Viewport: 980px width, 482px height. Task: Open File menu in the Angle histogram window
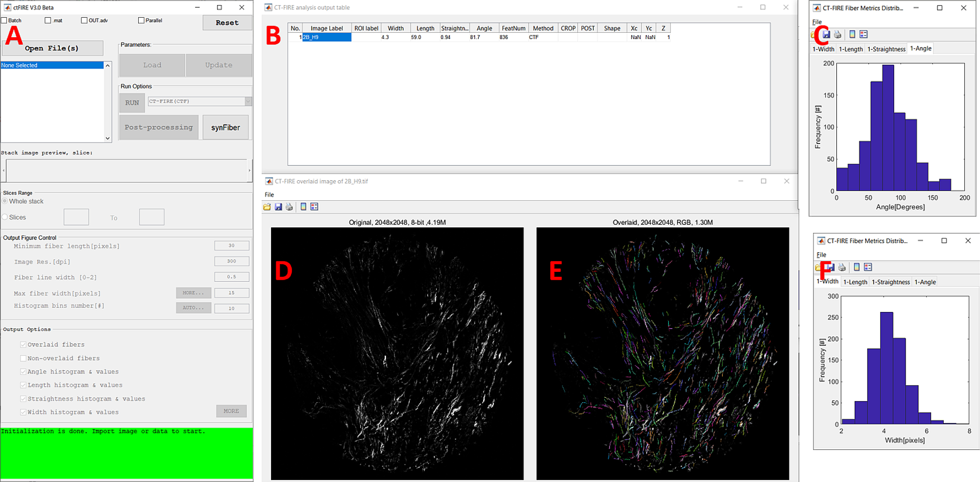pyautogui.click(x=817, y=22)
